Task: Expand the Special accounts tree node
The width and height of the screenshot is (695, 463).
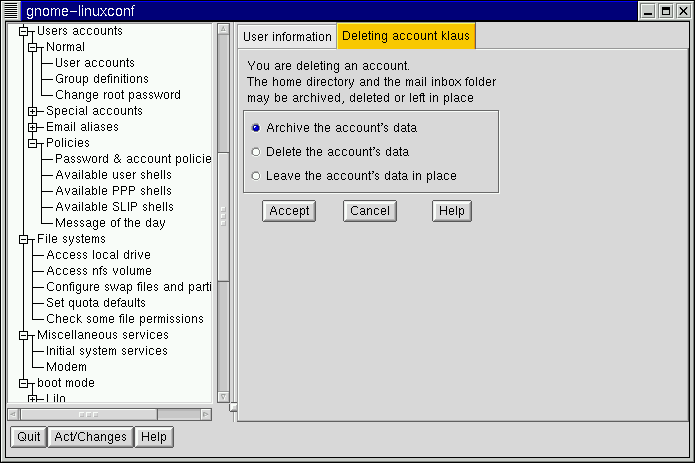Action: click(32, 111)
